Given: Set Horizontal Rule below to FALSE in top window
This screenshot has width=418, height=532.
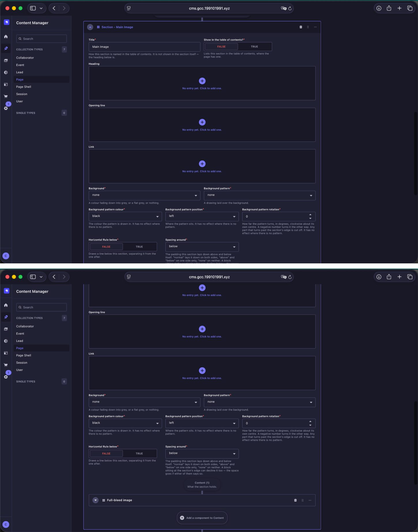Looking at the screenshot, I should click(106, 247).
